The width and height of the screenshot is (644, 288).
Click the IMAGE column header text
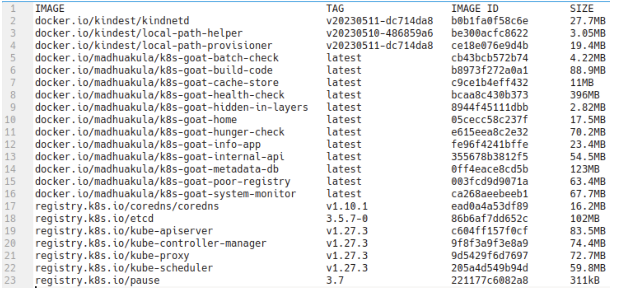(x=50, y=9)
